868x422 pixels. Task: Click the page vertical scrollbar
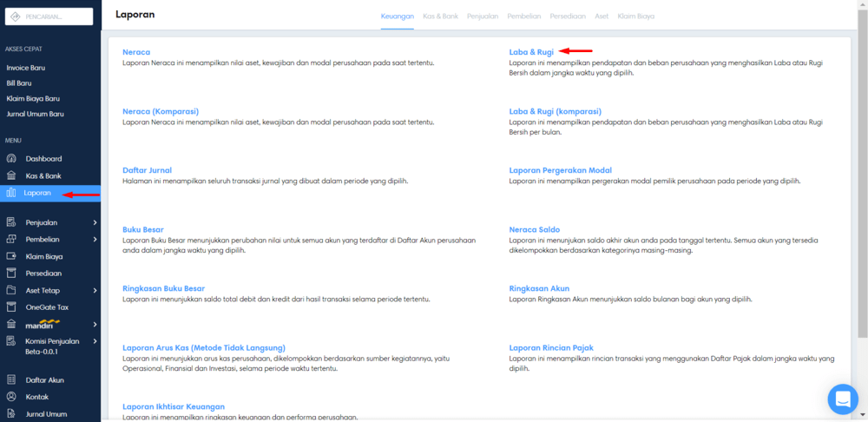click(863, 175)
